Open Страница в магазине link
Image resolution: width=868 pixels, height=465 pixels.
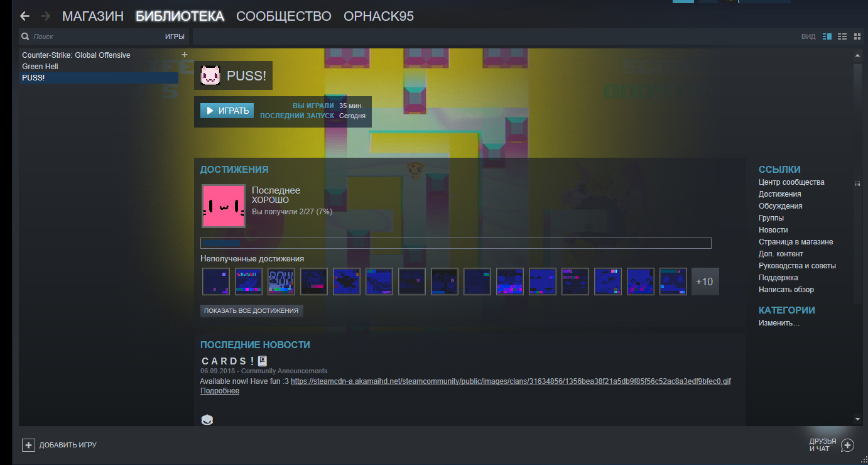796,242
